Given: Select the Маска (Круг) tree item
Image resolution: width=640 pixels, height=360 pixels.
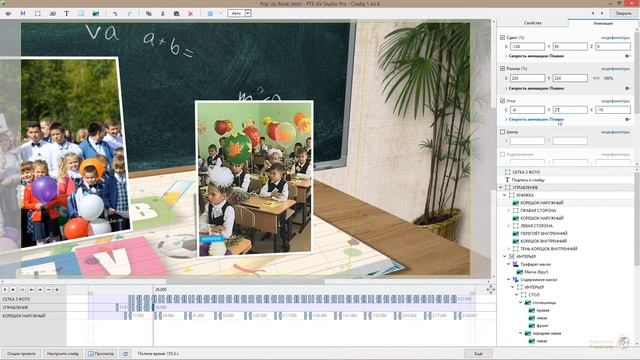Looking at the screenshot, I should coord(536,272).
